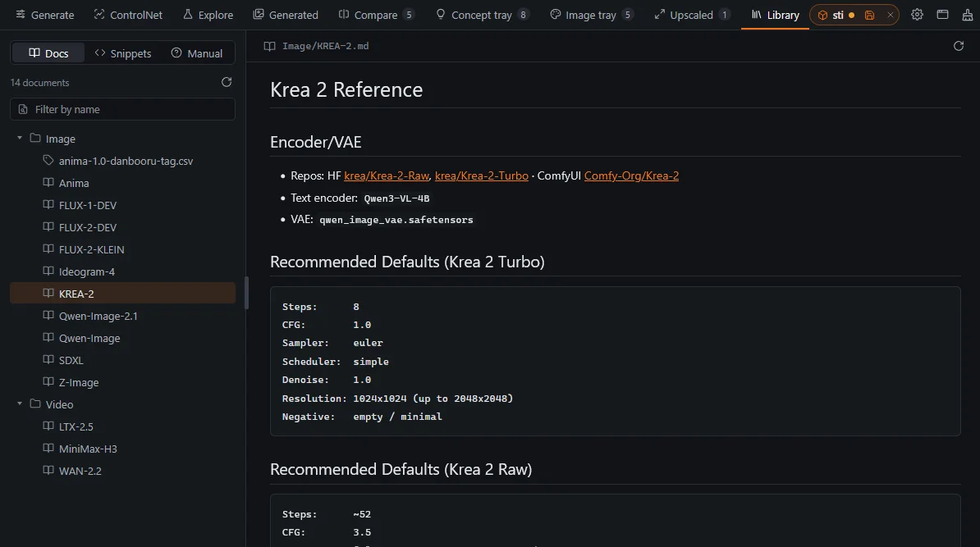Follow the krea/Krea-2-Raw link
980x547 pixels.
click(x=387, y=176)
